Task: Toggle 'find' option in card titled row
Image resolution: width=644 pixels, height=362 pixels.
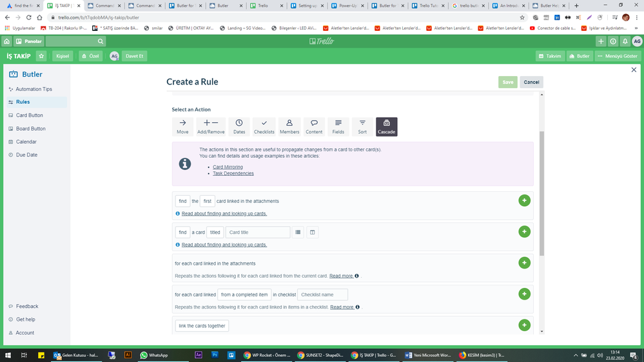Action: point(182,233)
